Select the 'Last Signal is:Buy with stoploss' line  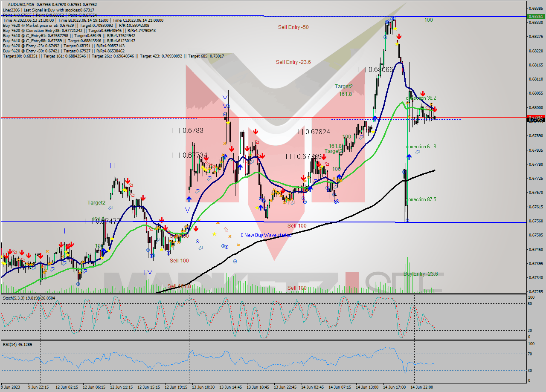[x=59, y=10]
